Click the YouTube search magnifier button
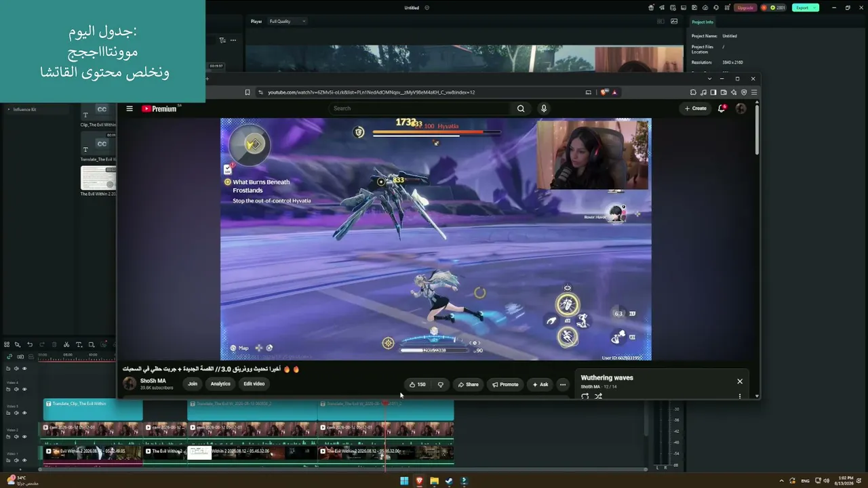868x488 pixels. click(521, 108)
